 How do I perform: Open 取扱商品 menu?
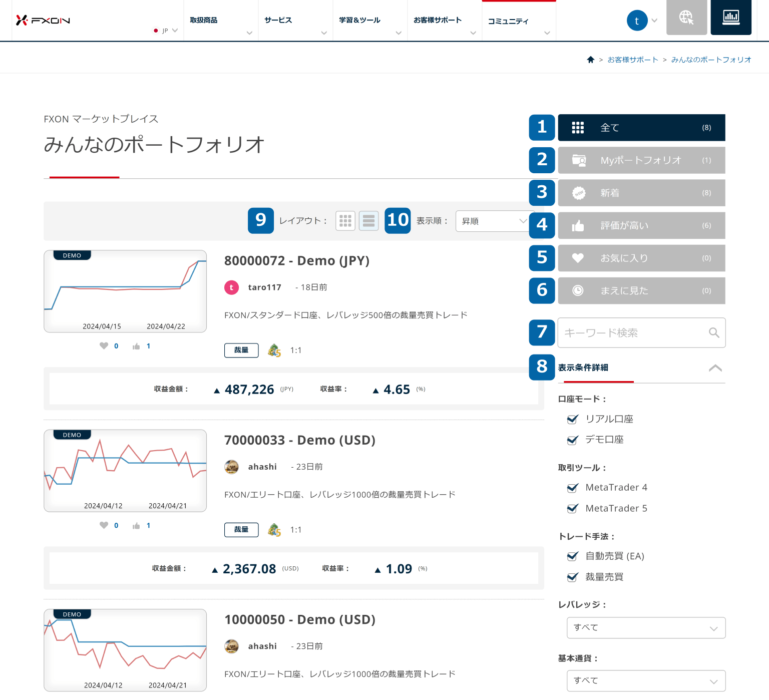221,21
